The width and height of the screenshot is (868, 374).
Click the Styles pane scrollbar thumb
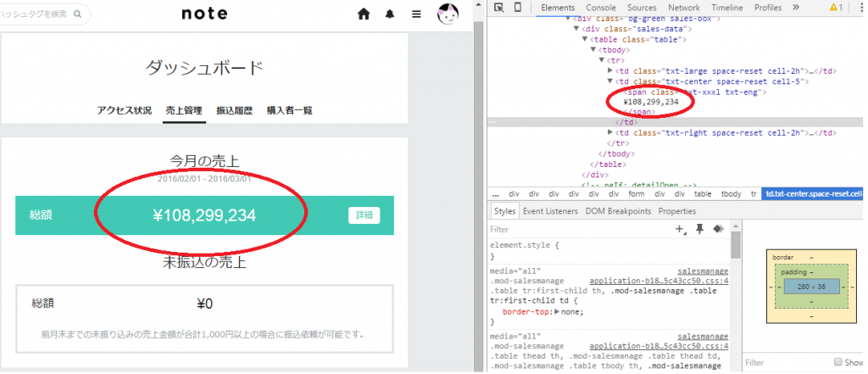click(x=736, y=245)
